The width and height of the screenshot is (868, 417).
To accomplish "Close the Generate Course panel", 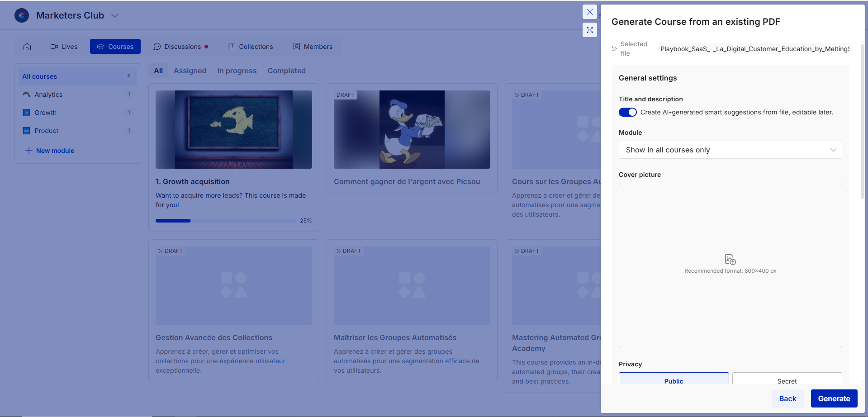I will (x=589, y=12).
